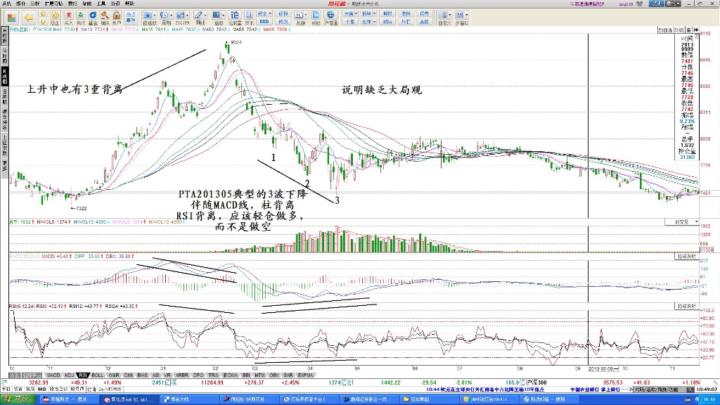Click the index value 3282.99 in status bar

pyautogui.click(x=38, y=382)
